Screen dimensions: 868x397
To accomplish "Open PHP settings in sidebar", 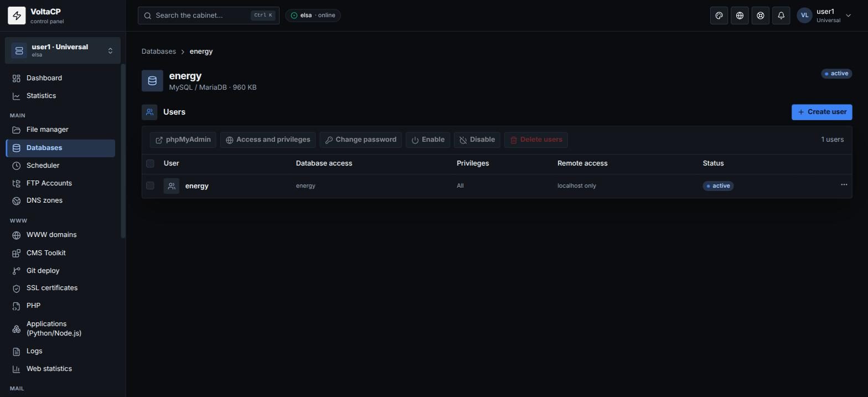I will [60, 306].
